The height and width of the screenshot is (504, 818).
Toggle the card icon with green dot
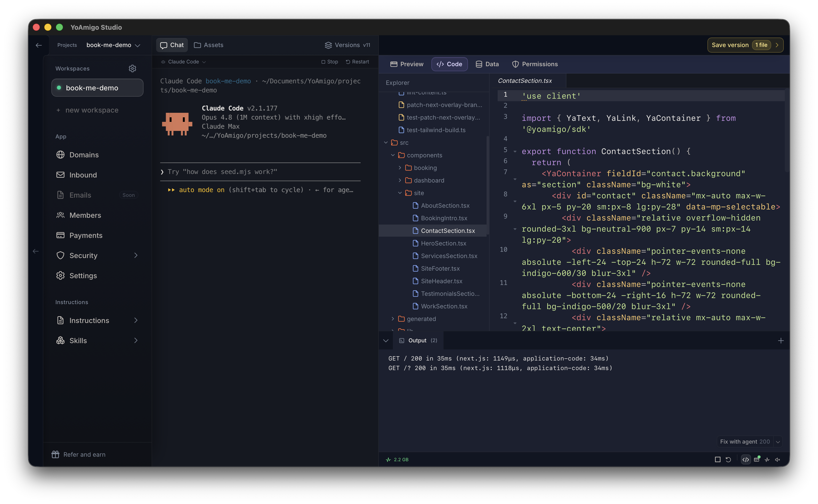point(757,459)
